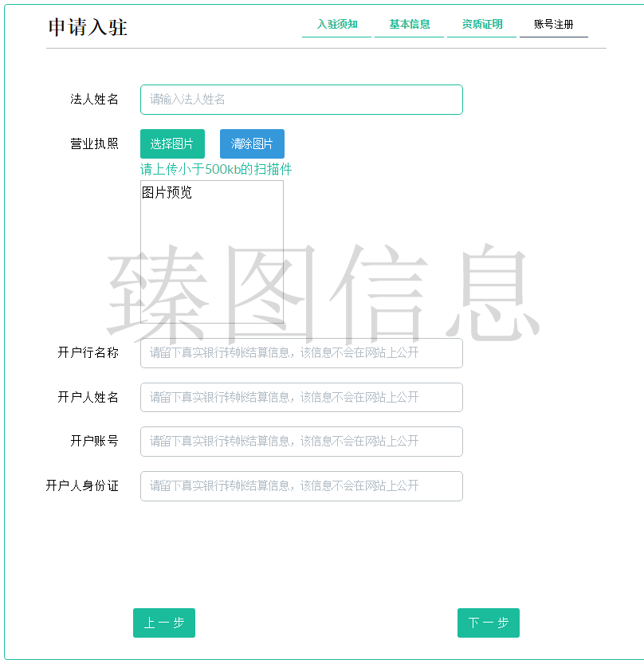
Task: Click the 营业执照 label
Action: (94, 144)
